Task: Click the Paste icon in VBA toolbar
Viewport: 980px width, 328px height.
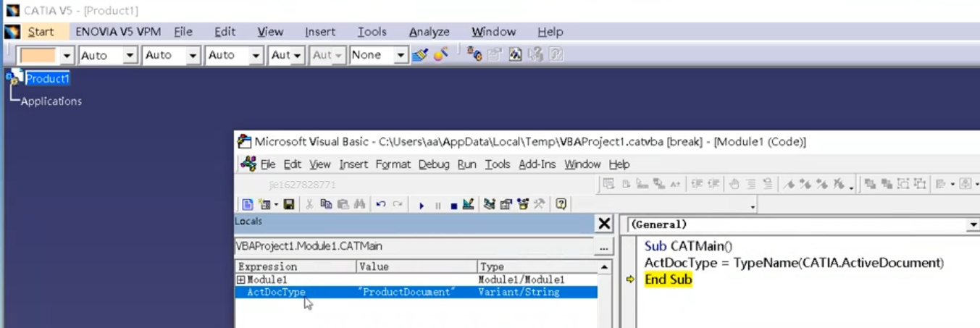Action: coord(343,205)
